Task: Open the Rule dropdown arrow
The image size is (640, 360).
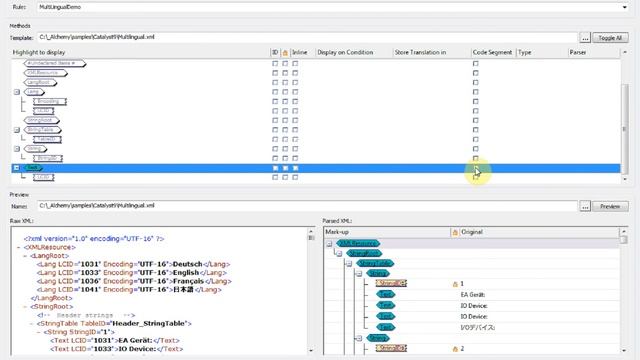Action: pyautogui.click(x=624, y=7)
